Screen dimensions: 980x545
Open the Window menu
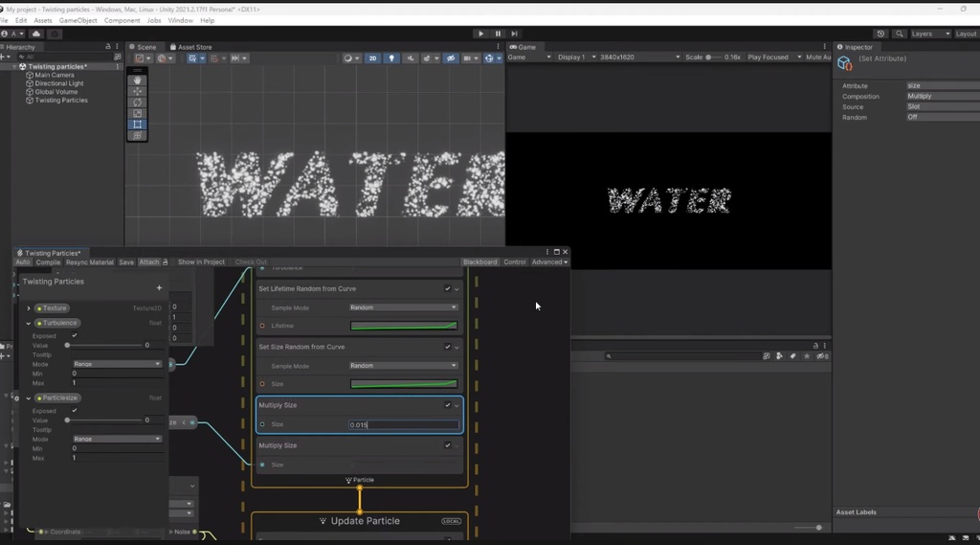click(x=181, y=21)
